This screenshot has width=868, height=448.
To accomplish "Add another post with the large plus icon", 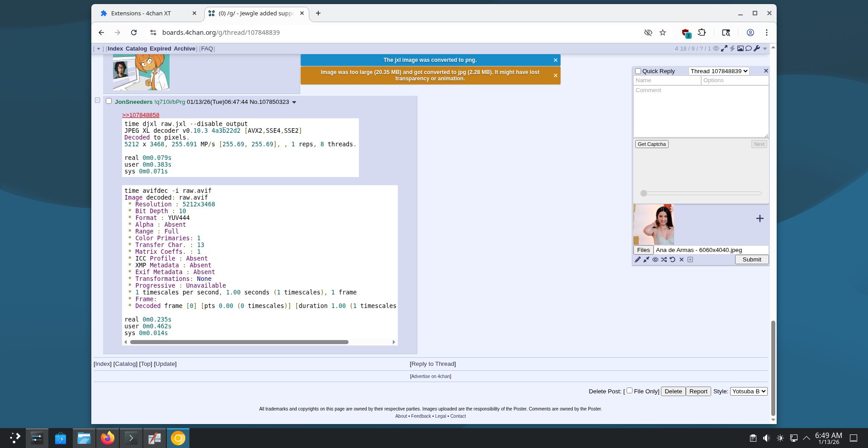I will [760, 219].
